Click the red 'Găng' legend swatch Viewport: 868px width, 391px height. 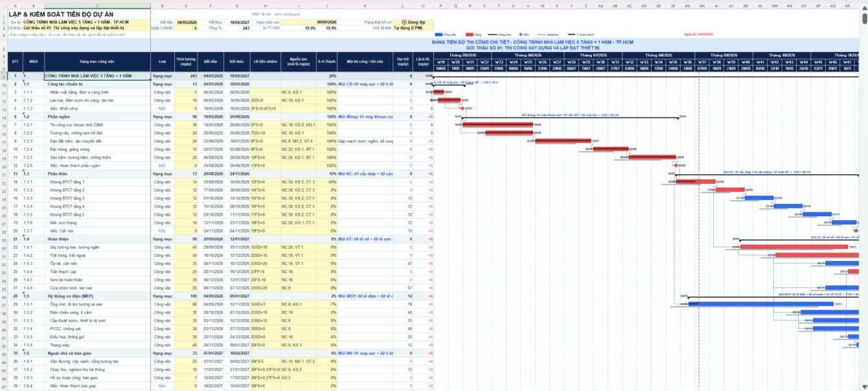click(469, 34)
